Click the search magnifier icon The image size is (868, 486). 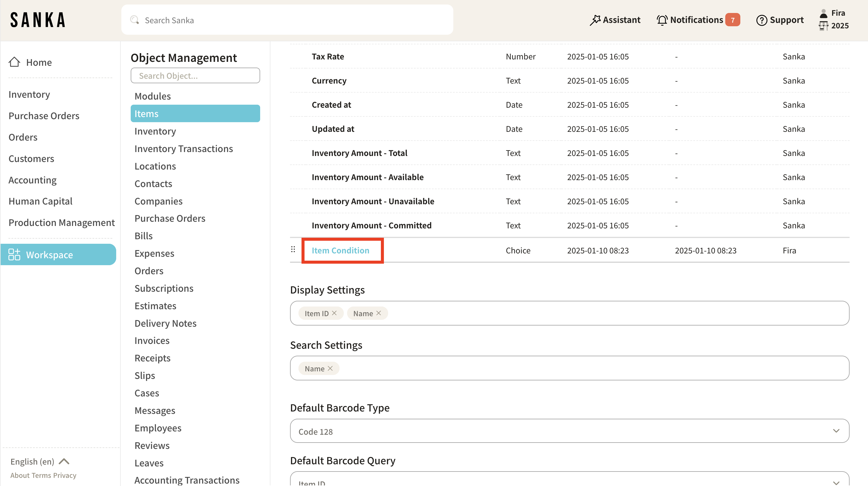pyautogui.click(x=134, y=20)
